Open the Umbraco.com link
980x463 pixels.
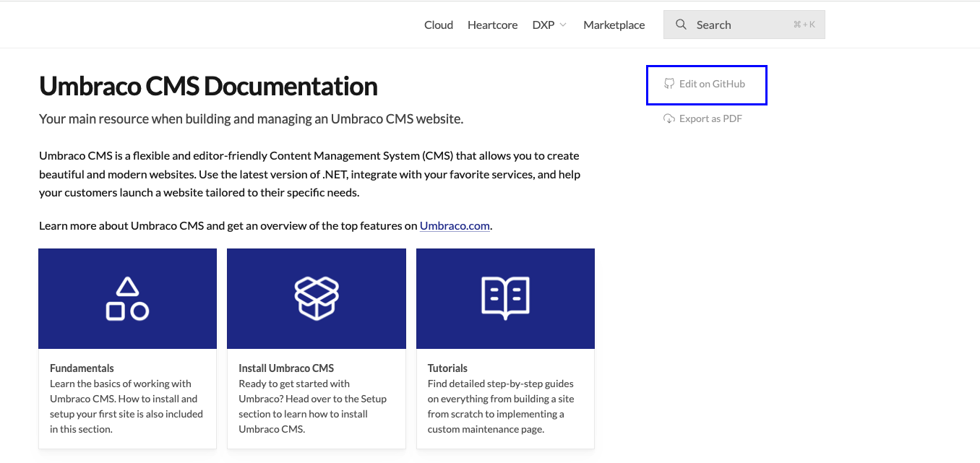click(x=454, y=225)
